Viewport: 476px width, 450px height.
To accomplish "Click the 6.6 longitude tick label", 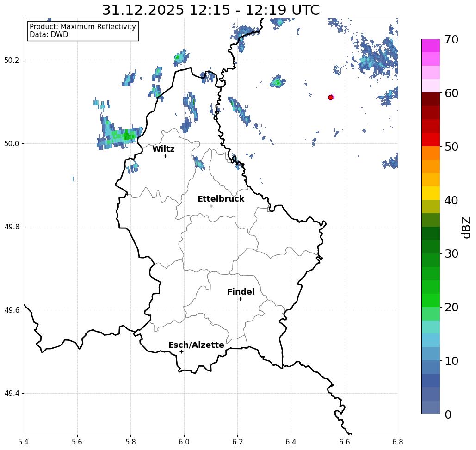I will pyautogui.click(x=345, y=442).
